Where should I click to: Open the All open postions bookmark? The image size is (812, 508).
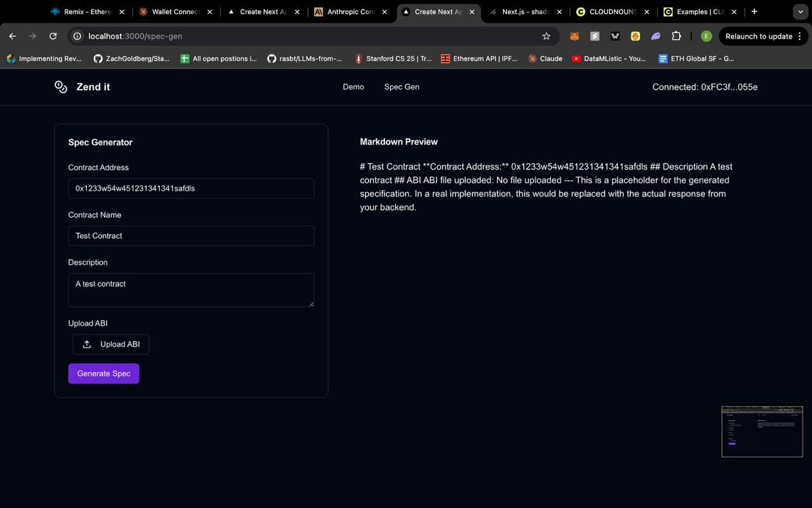219,58
